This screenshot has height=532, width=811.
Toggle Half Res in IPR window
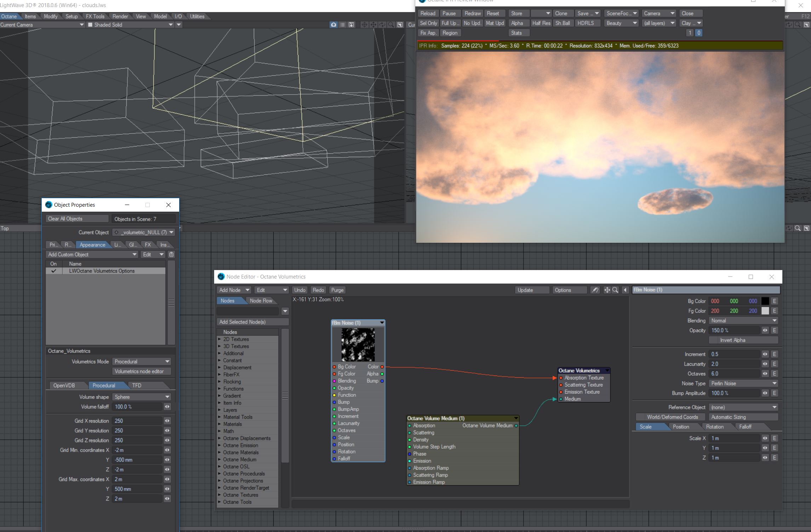[541, 23]
